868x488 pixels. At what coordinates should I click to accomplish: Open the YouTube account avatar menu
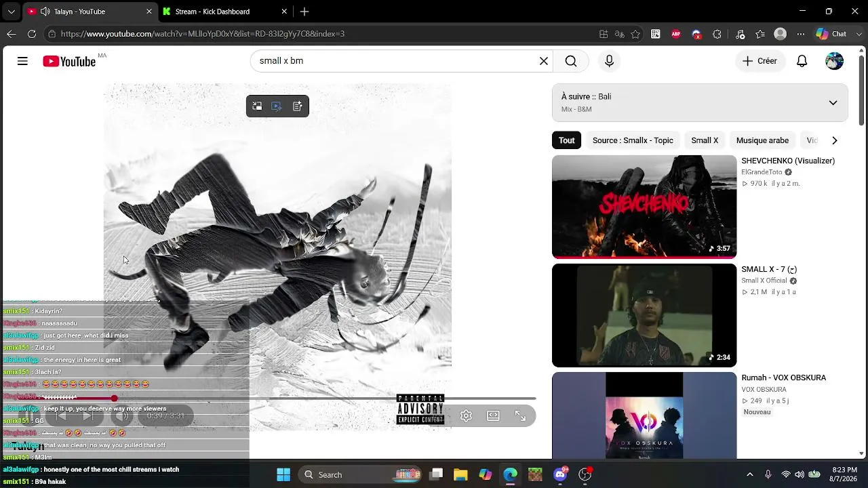pyautogui.click(x=834, y=61)
